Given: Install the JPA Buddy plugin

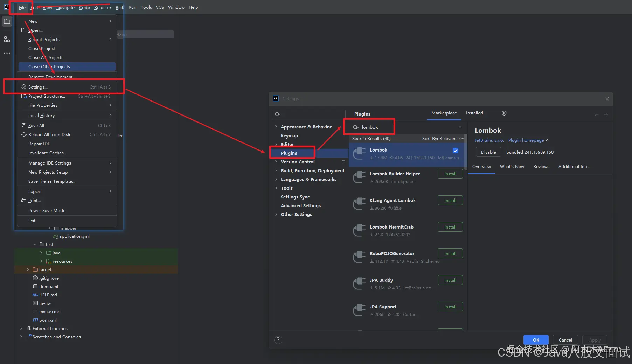Looking at the screenshot, I should (450, 280).
